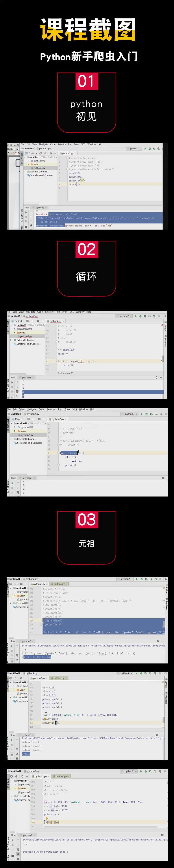This screenshot has height=868, width=174.
Task: Open python2 run configuration dropdown in TypeError screenshot
Action: pos(135,149)
